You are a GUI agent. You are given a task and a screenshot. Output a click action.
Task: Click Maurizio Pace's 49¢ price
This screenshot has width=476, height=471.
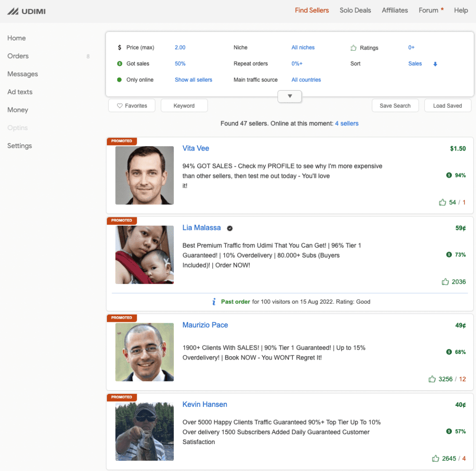(x=461, y=326)
